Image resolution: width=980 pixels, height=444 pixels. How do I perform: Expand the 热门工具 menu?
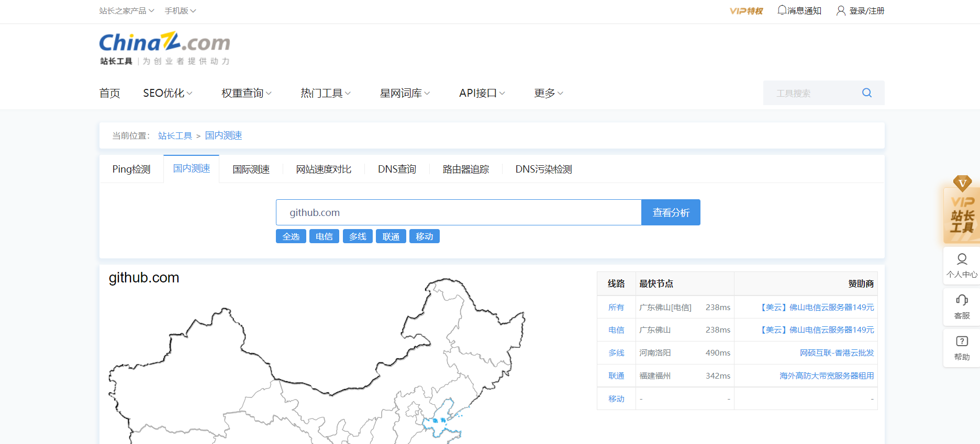325,93
